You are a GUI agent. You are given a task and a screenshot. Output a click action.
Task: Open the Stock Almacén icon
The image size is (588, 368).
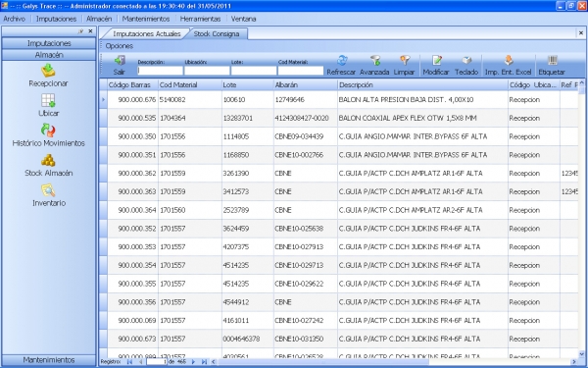[48, 160]
